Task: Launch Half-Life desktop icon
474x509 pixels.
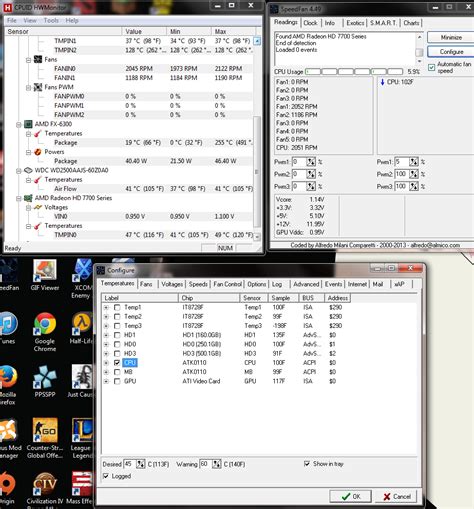Action: click(81, 328)
